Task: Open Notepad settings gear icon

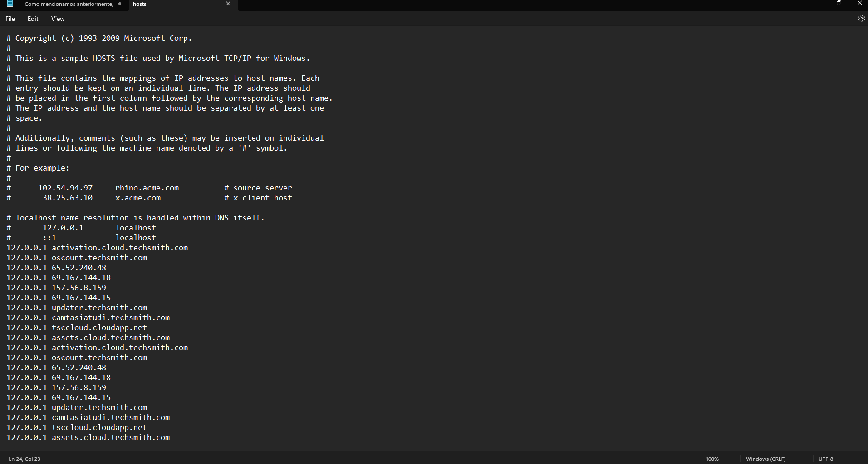Action: (861, 19)
